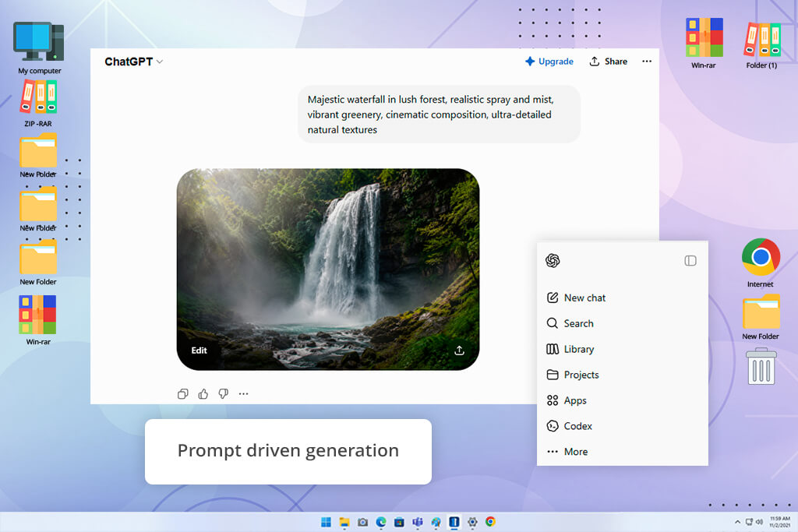Open the ZIP-RAR desktop icon
Screen dimensions: 798x532
[x=38, y=104]
